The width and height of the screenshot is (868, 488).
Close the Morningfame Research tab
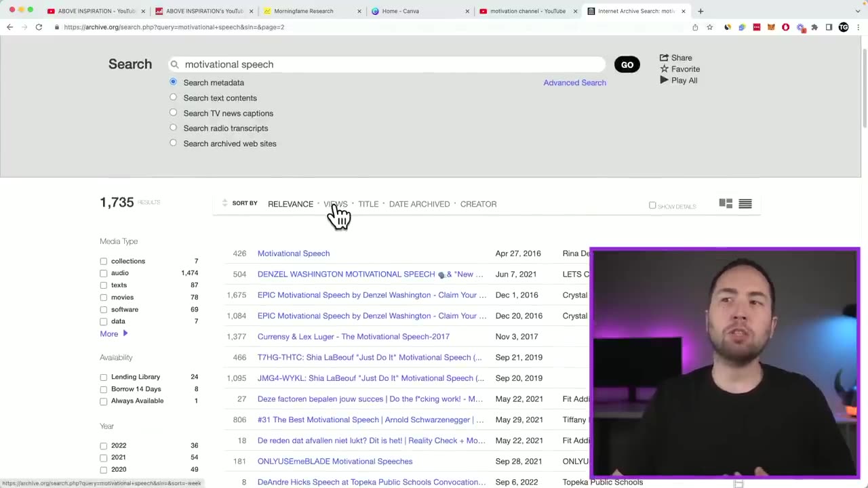[359, 11]
